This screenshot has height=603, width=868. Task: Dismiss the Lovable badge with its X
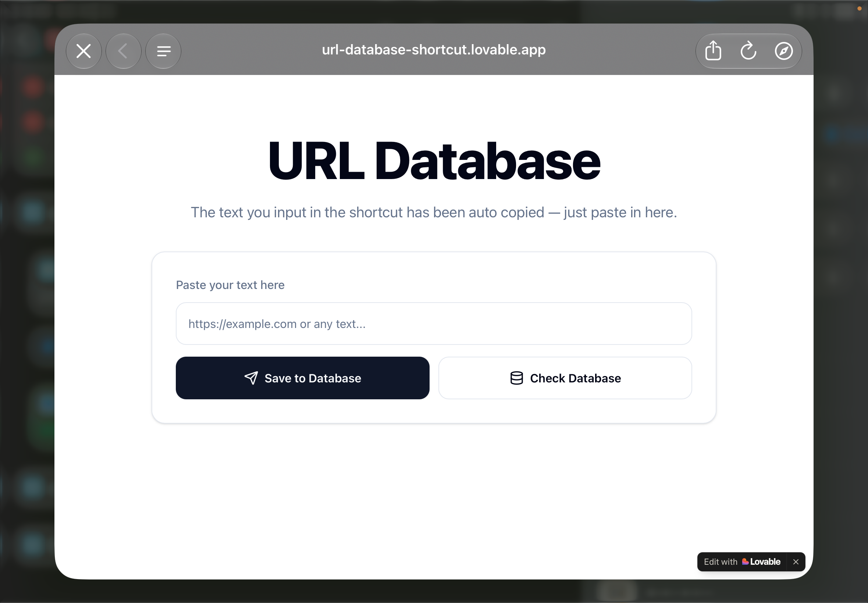coord(796,562)
